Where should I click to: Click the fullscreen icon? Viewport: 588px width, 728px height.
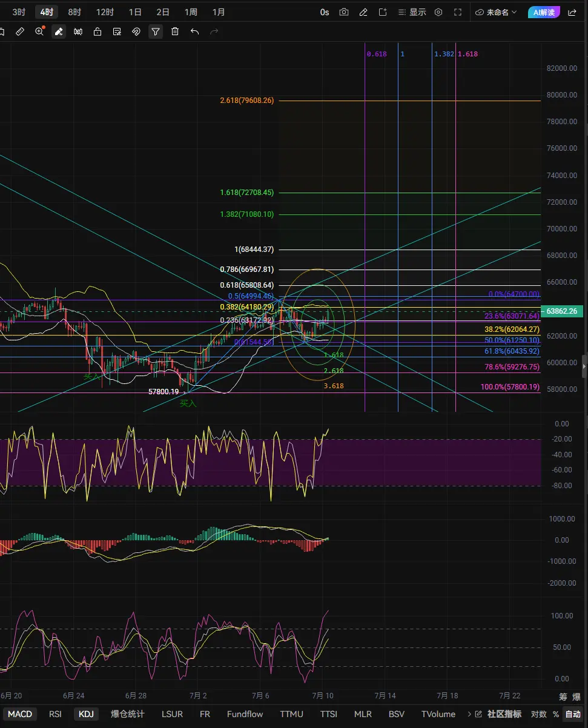458,12
